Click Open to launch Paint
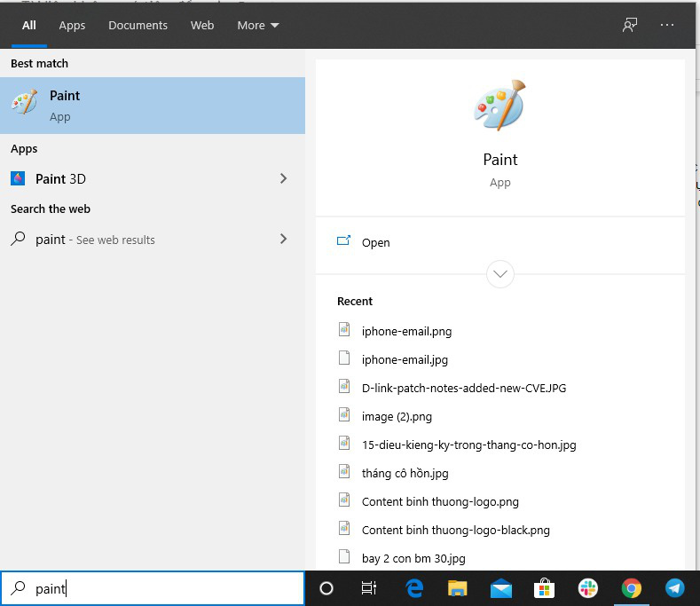This screenshot has height=606, width=700. coord(375,242)
